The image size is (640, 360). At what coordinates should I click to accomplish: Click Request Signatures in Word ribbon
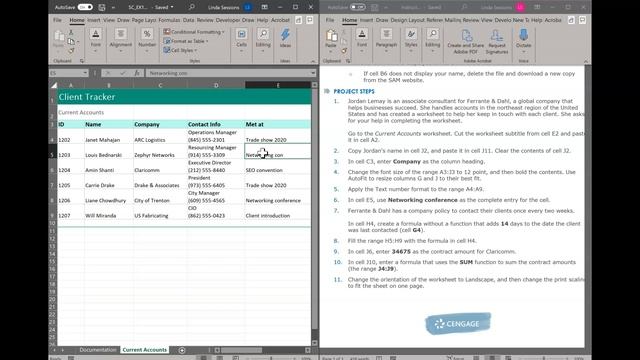point(497,42)
